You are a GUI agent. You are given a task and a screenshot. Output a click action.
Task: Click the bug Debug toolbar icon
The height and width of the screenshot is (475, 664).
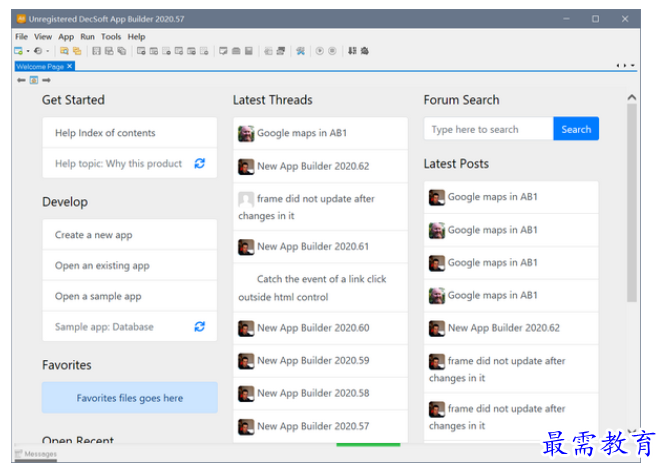point(365,51)
